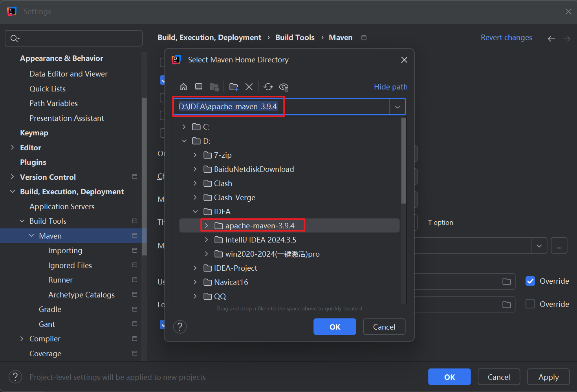The width and height of the screenshot is (577, 392).
Task: Click Revert changes link
Action: [506, 38]
